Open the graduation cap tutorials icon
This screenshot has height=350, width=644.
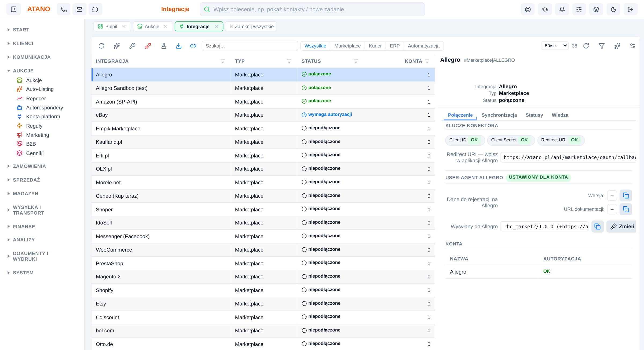click(545, 9)
